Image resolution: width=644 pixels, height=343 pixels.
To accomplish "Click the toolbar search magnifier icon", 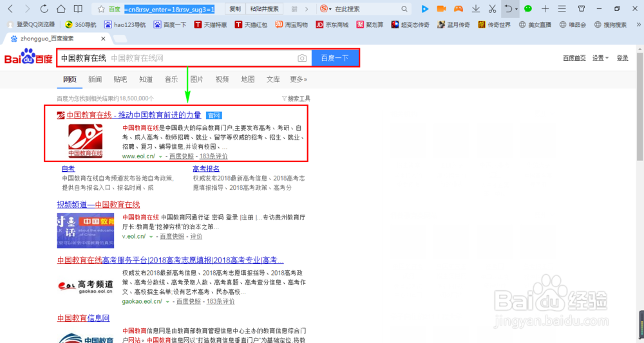I will (404, 9).
